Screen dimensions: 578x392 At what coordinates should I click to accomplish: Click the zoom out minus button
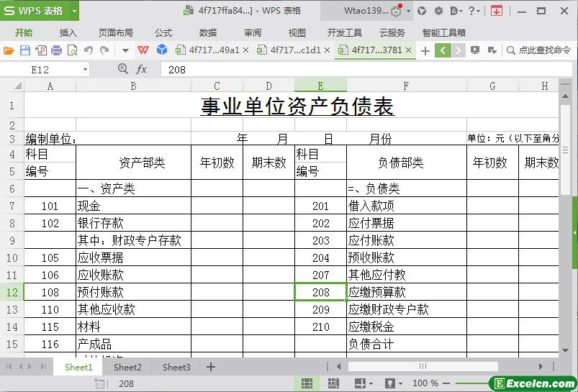(446, 383)
